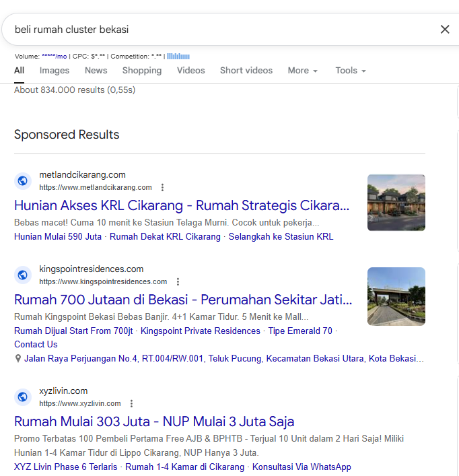Screen dimensions: 459x476
Task: Expand the More dropdown
Action: point(302,71)
